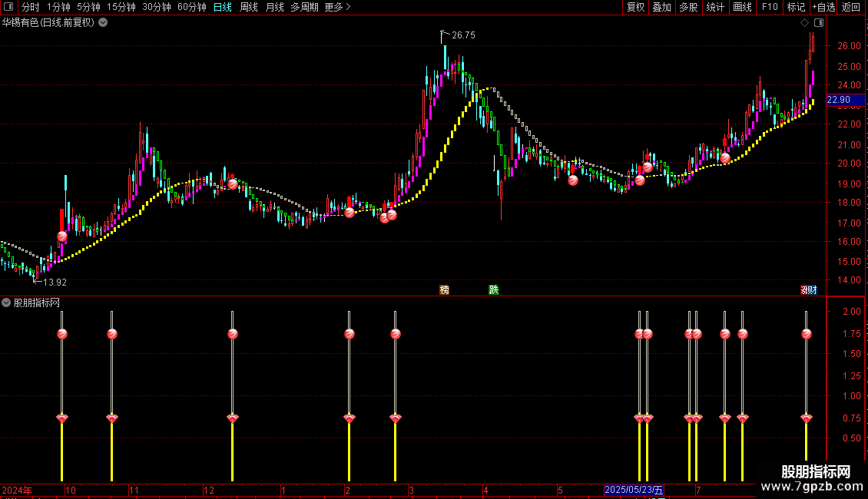
Task: Open the F10 company info
Action: 770,7
